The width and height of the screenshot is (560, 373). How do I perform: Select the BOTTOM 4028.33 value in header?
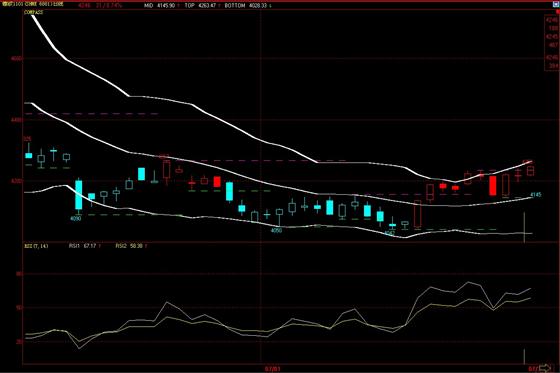pyautogui.click(x=245, y=5)
